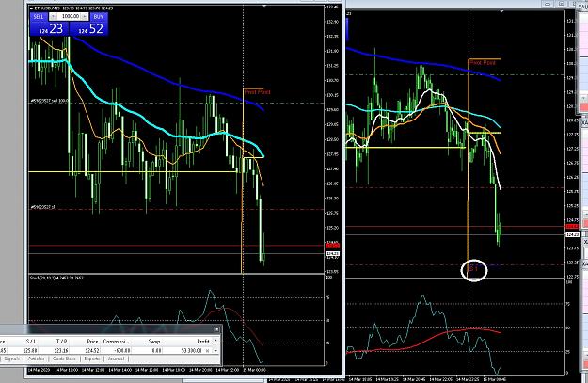This screenshot has height=383, width=588.
Task: Click the Pivot Point label on left chart
Action: [x=257, y=92]
